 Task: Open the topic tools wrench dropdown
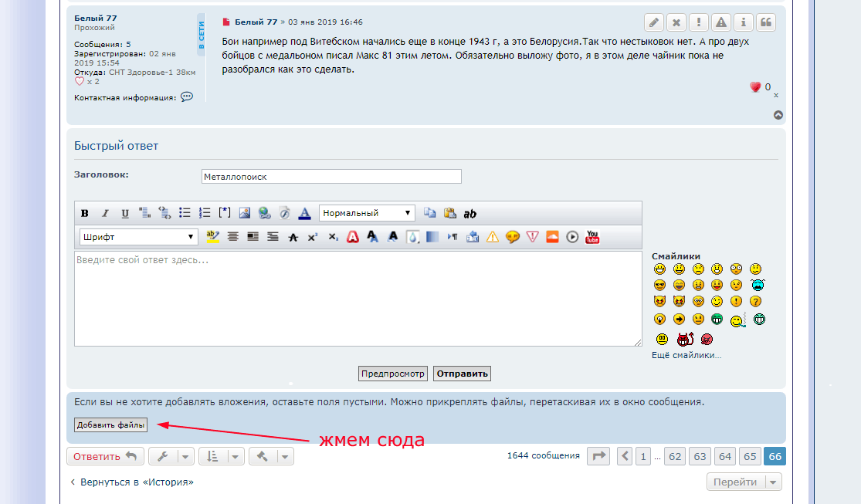171,456
